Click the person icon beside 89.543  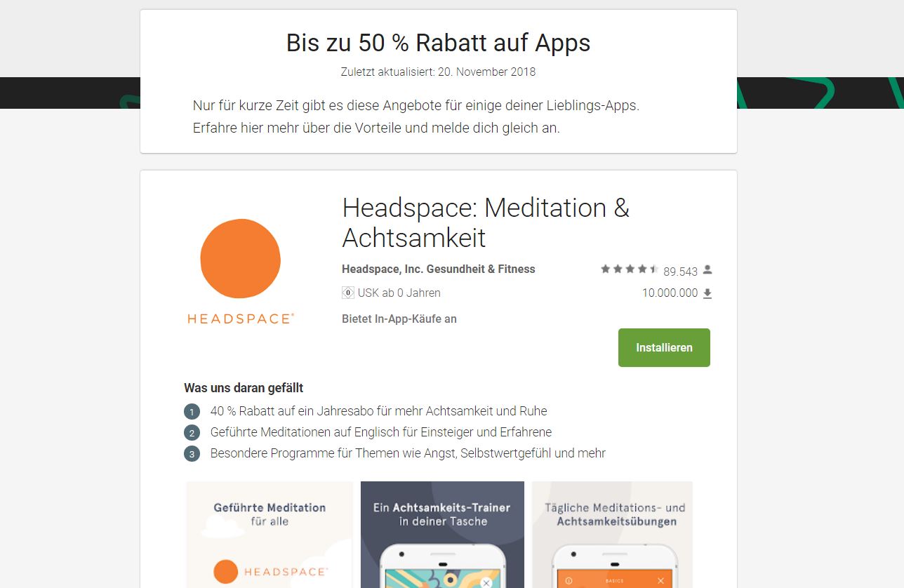707,270
